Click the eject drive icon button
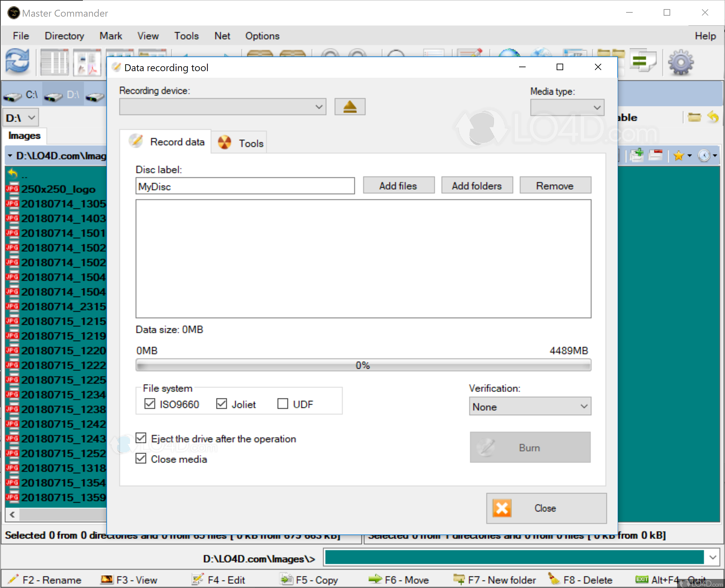This screenshot has height=588, width=725. (349, 107)
